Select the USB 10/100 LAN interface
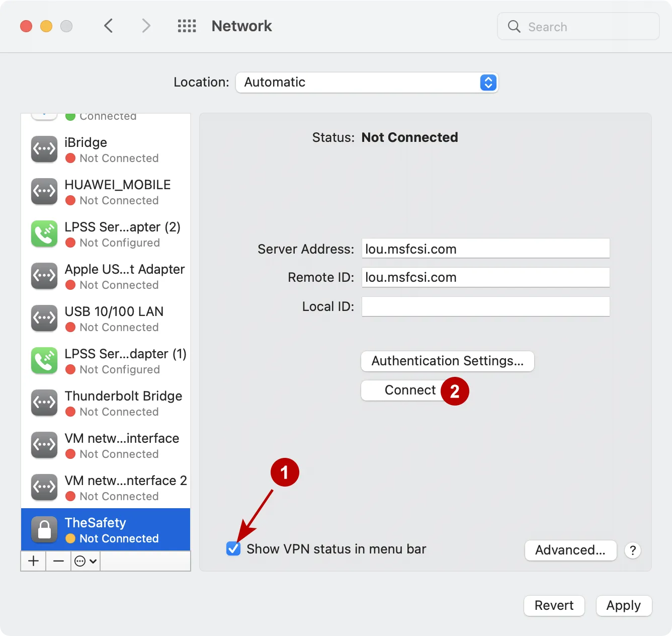672x636 pixels. (106, 319)
